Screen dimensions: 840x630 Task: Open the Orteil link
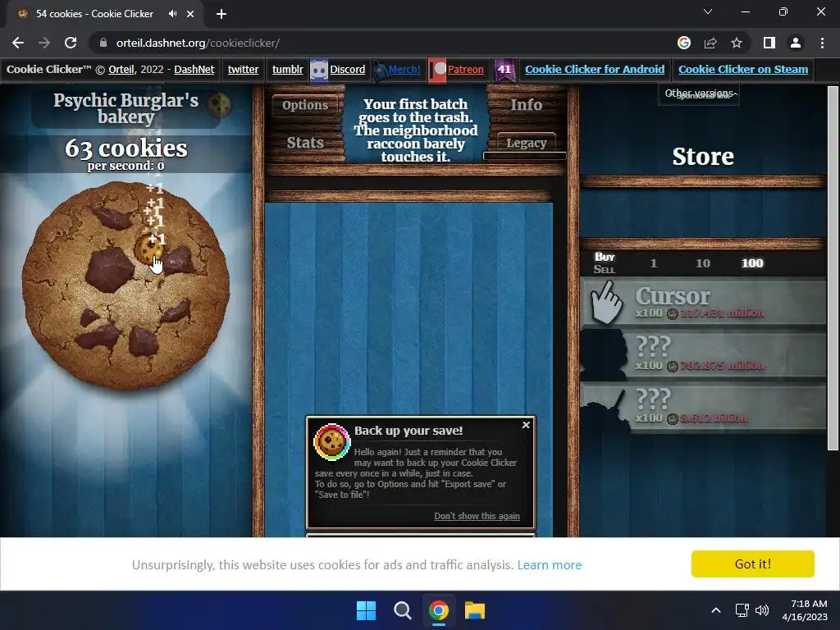click(x=121, y=70)
